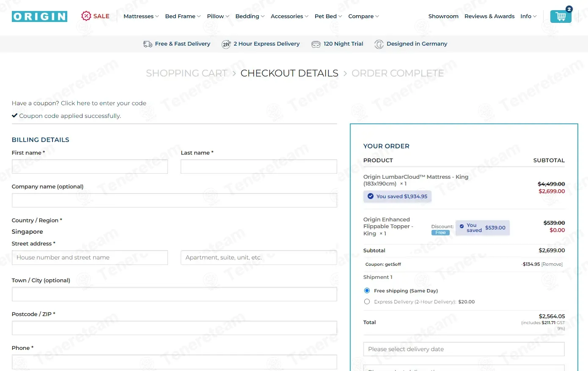Image resolution: width=588 pixels, height=371 pixels.
Task: Open the shopping cart icon
Action: (561, 16)
